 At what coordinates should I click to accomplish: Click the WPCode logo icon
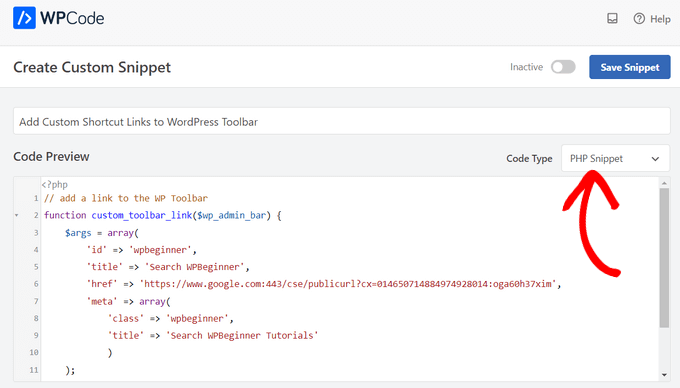24,18
